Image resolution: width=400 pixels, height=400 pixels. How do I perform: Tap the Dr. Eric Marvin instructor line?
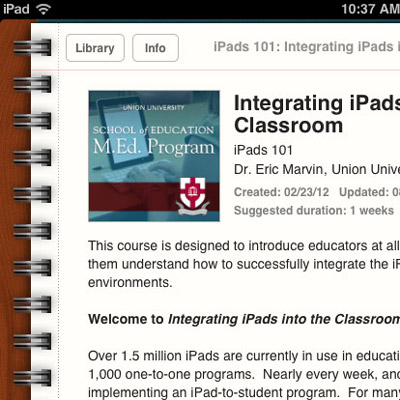317,170
